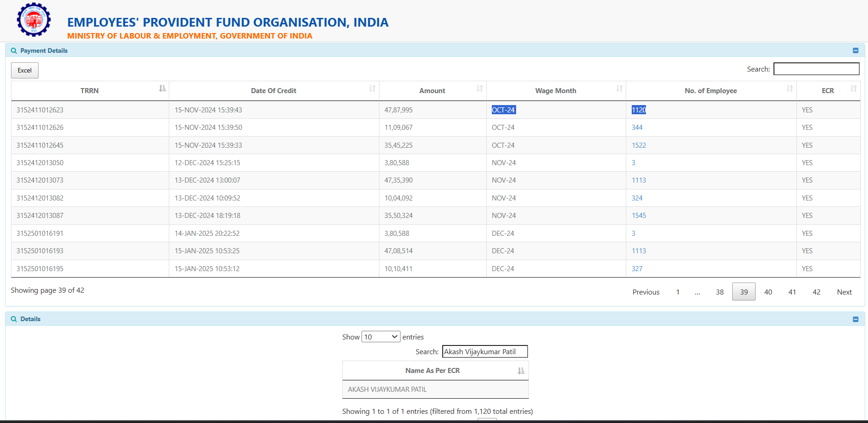Screen dimensions: 868x423
Task: Click the Payment Details search field
Action: (x=816, y=69)
